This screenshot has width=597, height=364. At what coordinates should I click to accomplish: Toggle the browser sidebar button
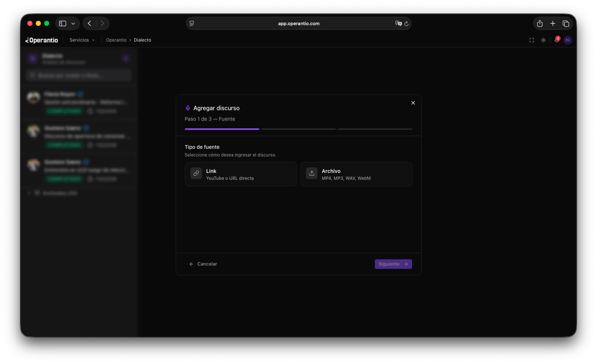[63, 23]
